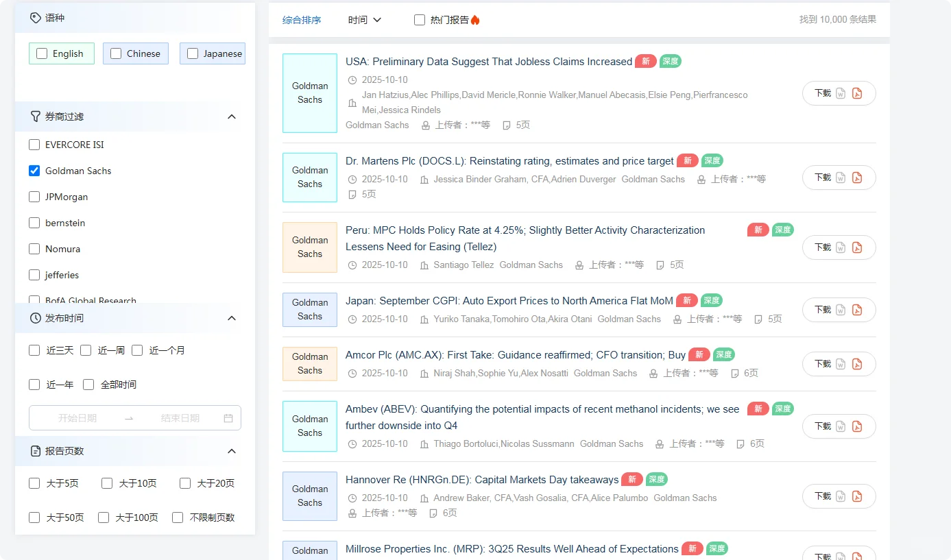Select the 近一周 time checkbox
Screen dimensions: 951x560
coord(86,350)
